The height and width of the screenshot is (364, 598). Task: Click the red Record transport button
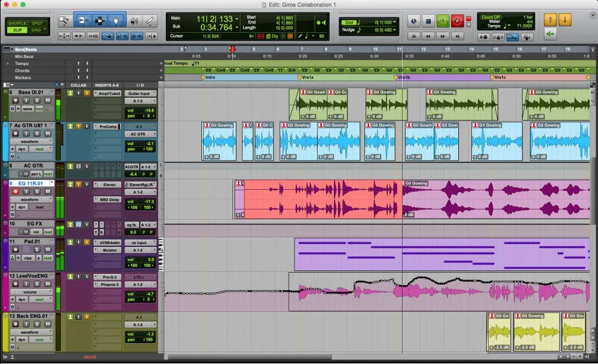[457, 21]
